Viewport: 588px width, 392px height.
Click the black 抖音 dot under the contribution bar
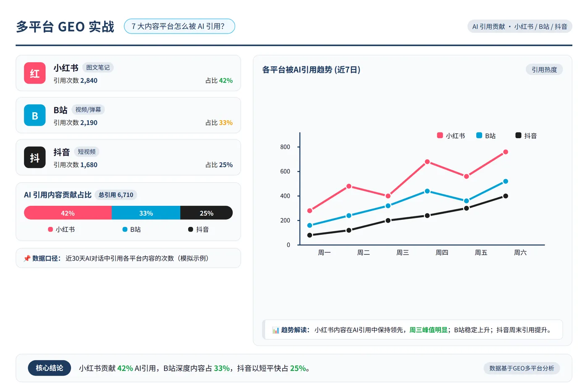click(x=191, y=229)
